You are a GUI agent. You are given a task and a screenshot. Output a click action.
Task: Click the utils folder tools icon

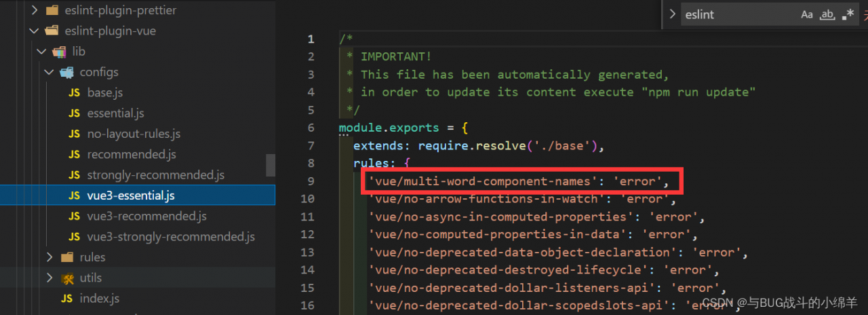coord(67,278)
